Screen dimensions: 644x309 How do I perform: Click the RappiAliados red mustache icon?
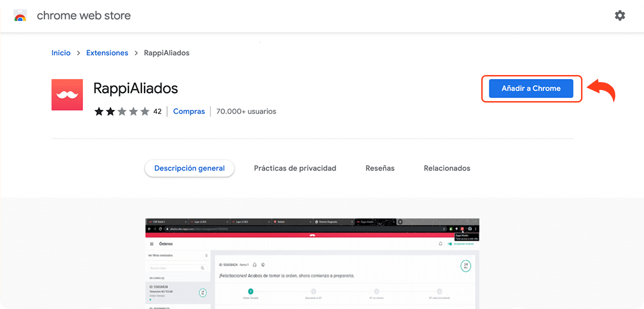67,95
